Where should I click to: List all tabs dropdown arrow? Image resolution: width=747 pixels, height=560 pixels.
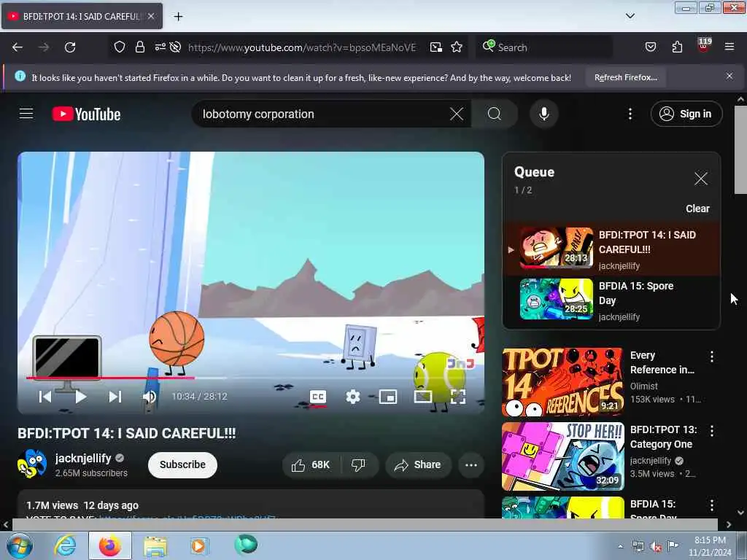(x=630, y=16)
